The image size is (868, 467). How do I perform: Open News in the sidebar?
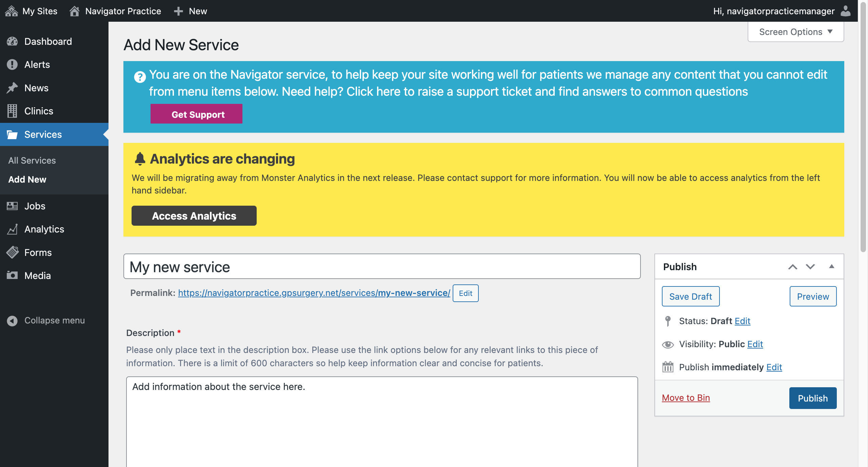point(54,88)
